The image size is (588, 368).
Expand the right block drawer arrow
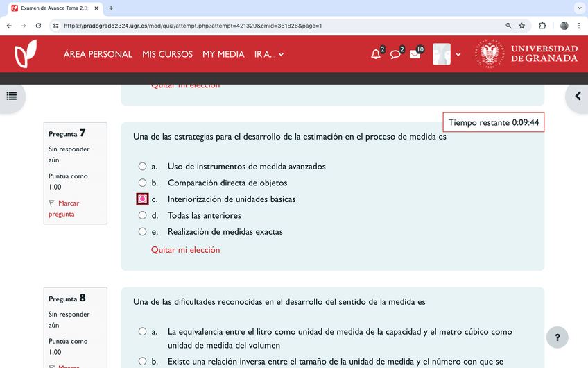click(x=577, y=96)
